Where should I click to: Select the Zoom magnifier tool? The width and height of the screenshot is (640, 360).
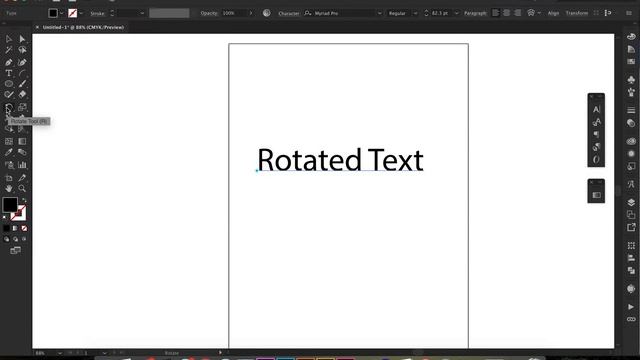22,189
